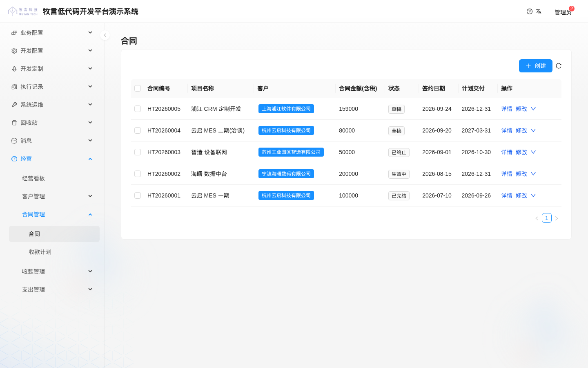Viewport: 588px width, 368px height.
Task: Click the refresh icon beside 创建
Action: point(559,66)
